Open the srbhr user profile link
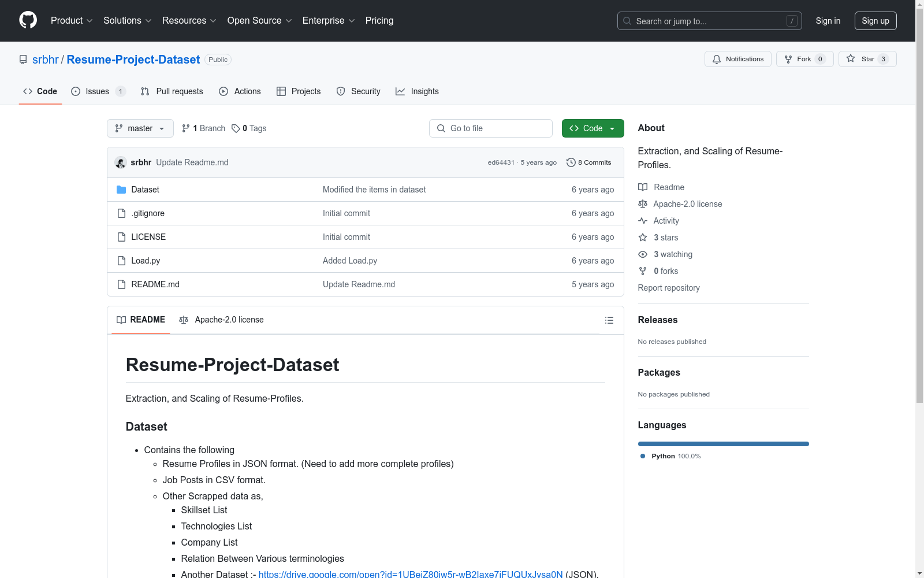The width and height of the screenshot is (924, 578). tap(46, 60)
